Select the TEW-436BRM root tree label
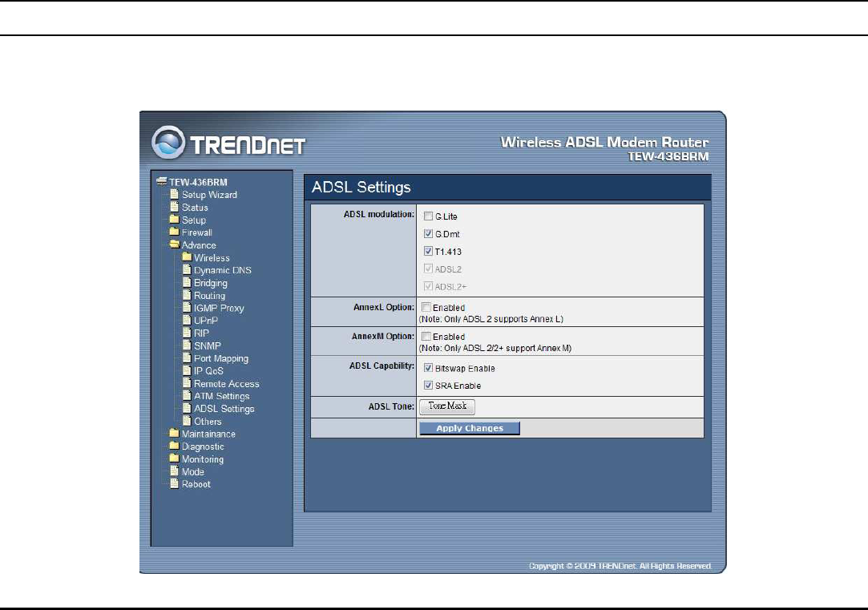868x610 pixels. 198,182
